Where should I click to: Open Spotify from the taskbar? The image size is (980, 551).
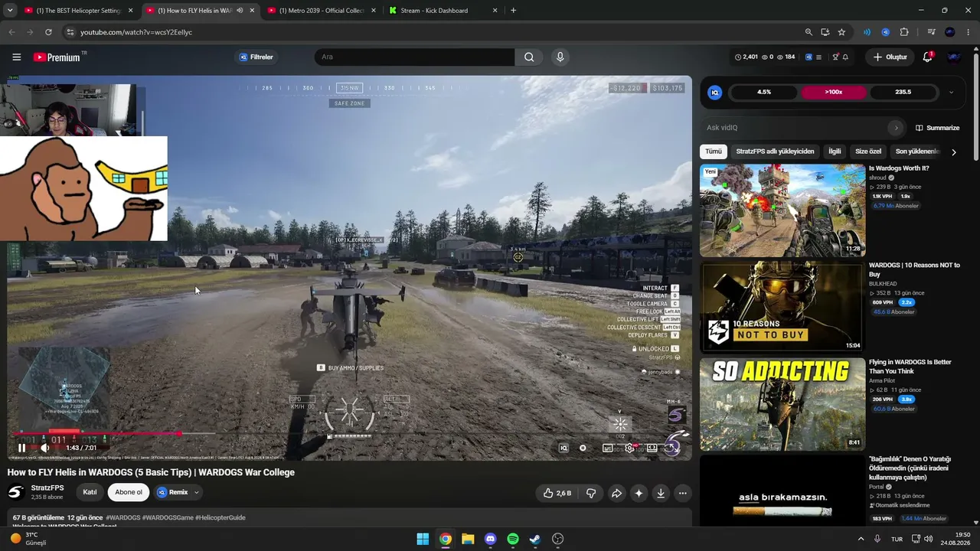[513, 539]
